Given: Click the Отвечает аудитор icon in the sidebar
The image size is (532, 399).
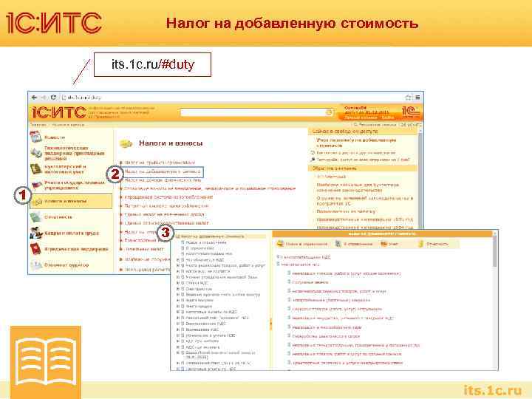Looking at the screenshot, I should [x=36, y=265].
